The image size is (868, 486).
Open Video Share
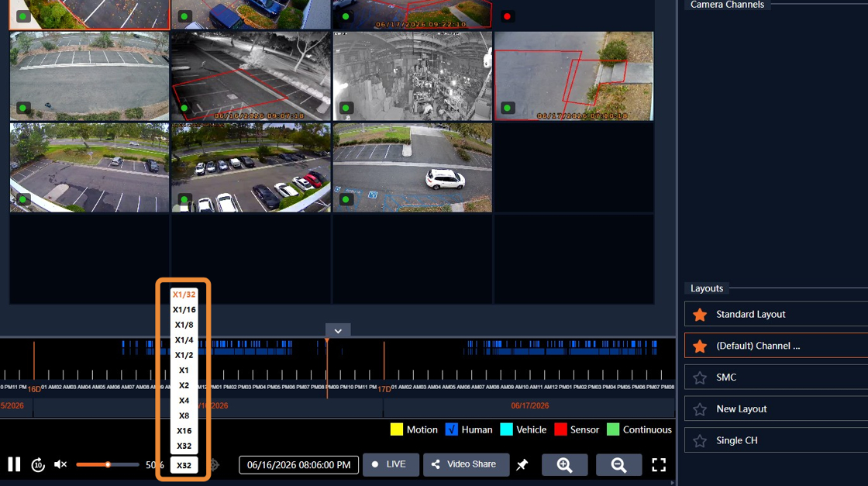pyautogui.click(x=466, y=464)
